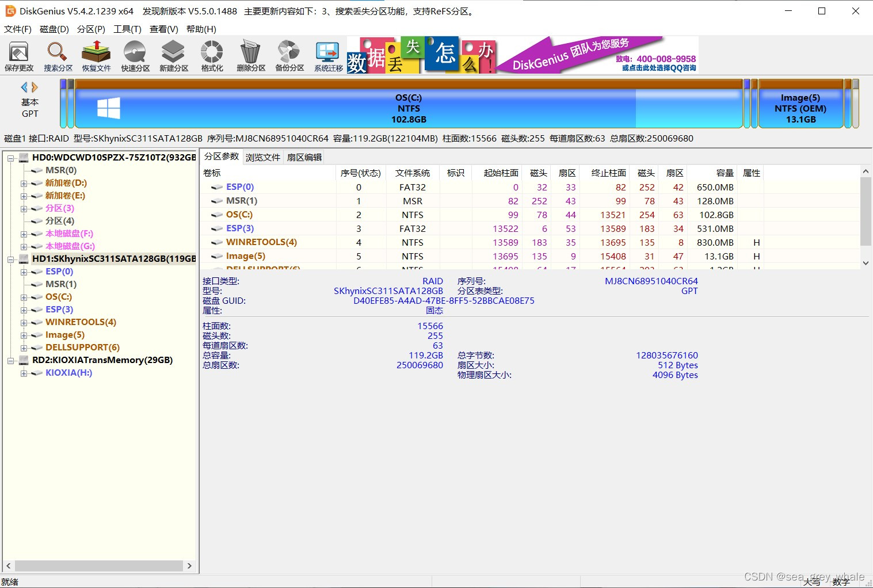Screen dimensions: 873x588
Task: Click the disk GUID value D40EFE85-A4AD-47BE
Action: 444,301
